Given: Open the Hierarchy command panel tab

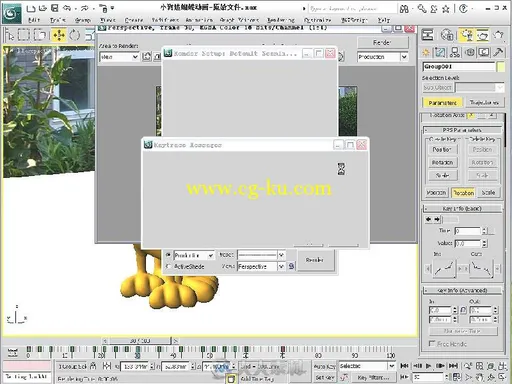Looking at the screenshot, I should tap(455, 52).
